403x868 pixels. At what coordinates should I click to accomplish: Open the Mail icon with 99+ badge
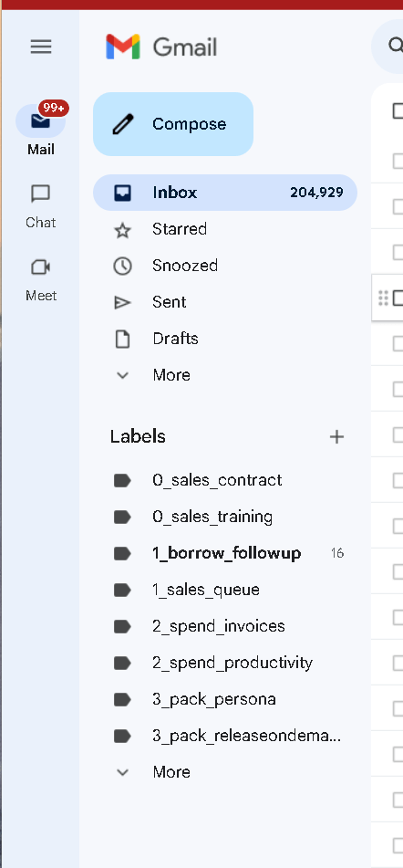pyautogui.click(x=41, y=120)
